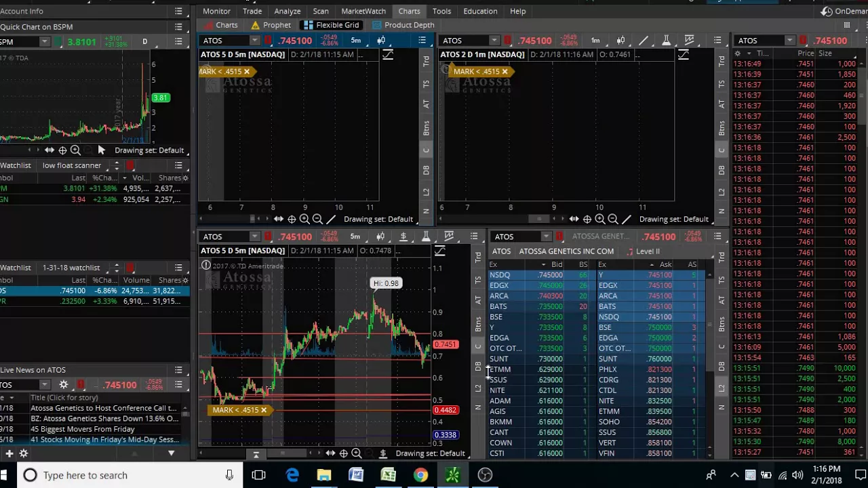Click expand-arrows icon under top-right 1m chart
The image size is (868, 488).
(x=574, y=219)
